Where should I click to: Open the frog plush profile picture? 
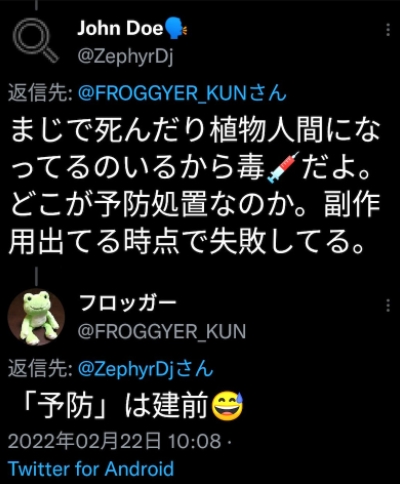click(36, 317)
